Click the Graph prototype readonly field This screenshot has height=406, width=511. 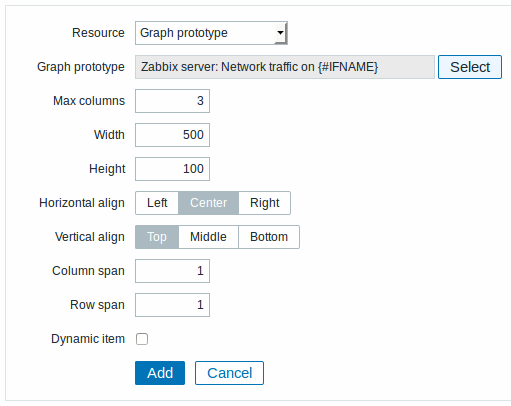[285, 67]
